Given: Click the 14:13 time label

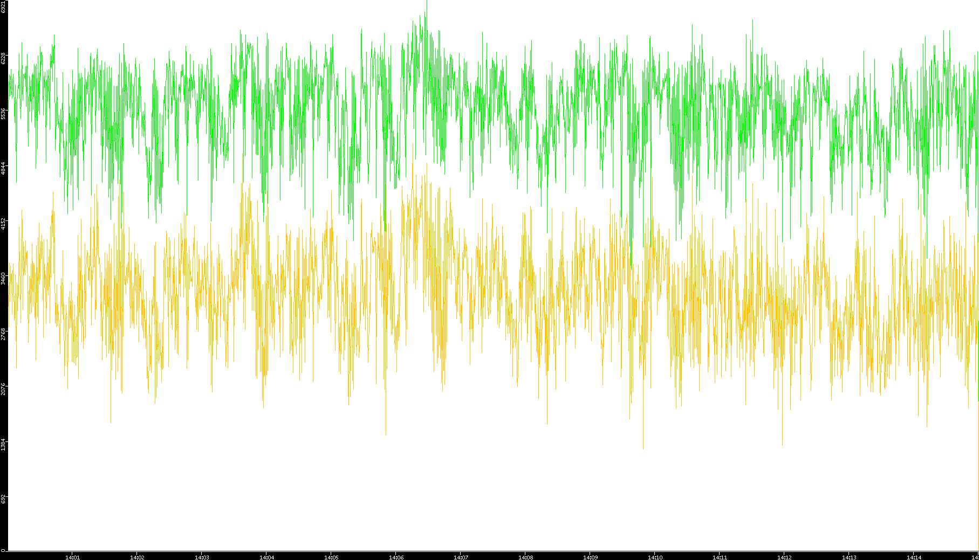Looking at the screenshot, I should pos(849,557).
